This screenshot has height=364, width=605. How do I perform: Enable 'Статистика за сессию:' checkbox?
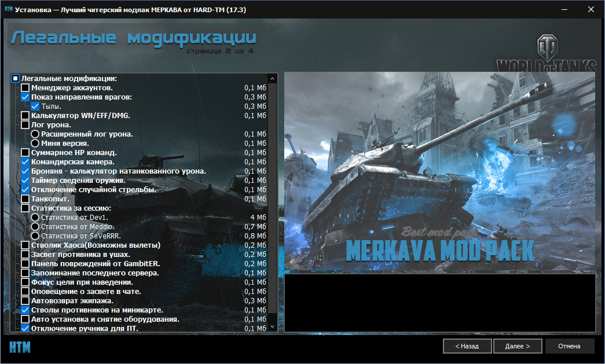coord(25,208)
